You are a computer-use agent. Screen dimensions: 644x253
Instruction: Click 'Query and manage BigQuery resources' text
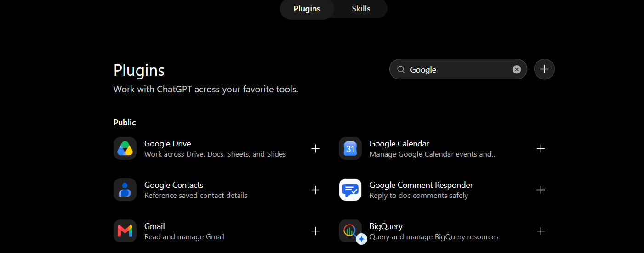pyautogui.click(x=434, y=237)
